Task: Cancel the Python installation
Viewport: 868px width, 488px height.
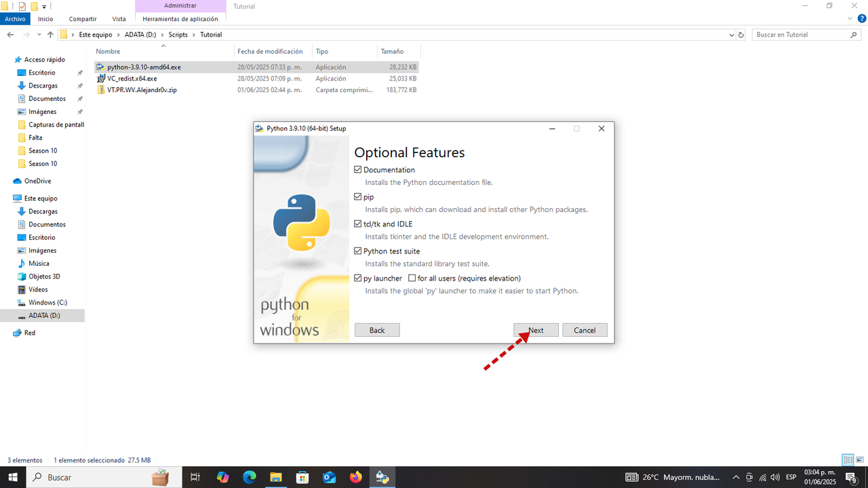Action: click(x=585, y=330)
